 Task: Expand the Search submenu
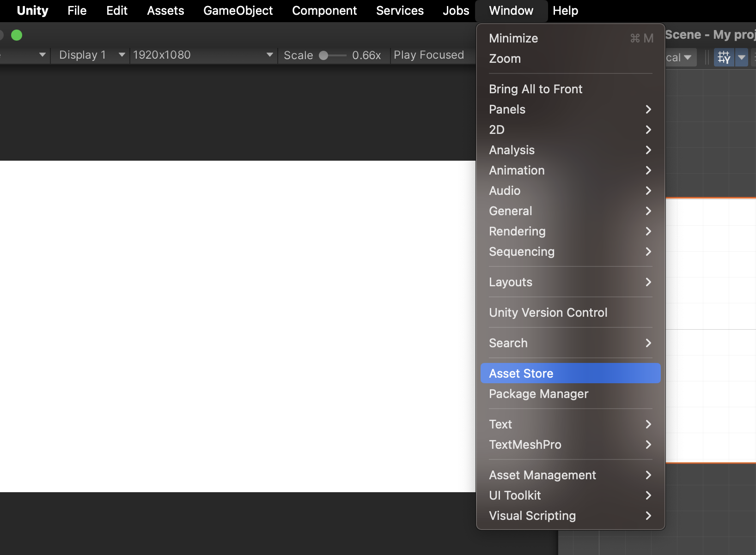pyautogui.click(x=571, y=343)
